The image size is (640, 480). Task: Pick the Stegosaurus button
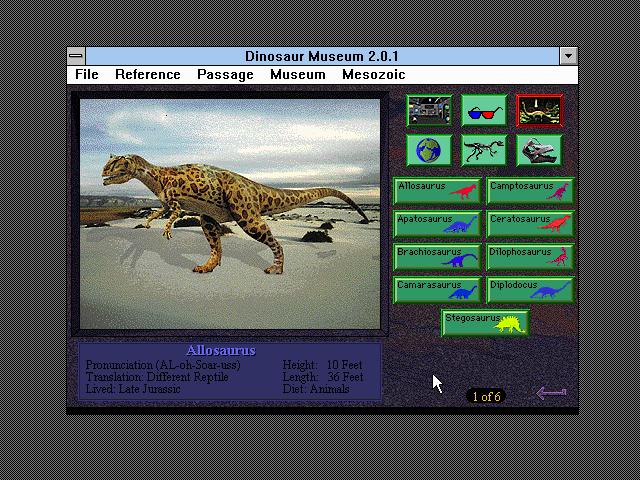click(485, 322)
